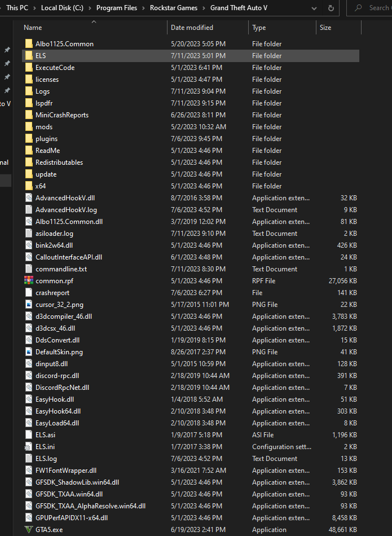This screenshot has width=392, height=536.
Task: Select bink2w64.dll file name
Action: [x=54, y=245]
